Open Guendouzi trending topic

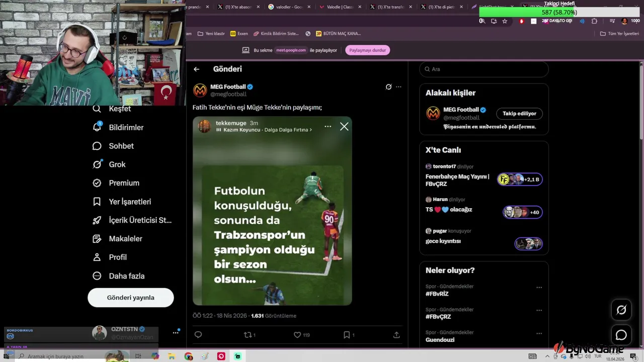click(440, 340)
